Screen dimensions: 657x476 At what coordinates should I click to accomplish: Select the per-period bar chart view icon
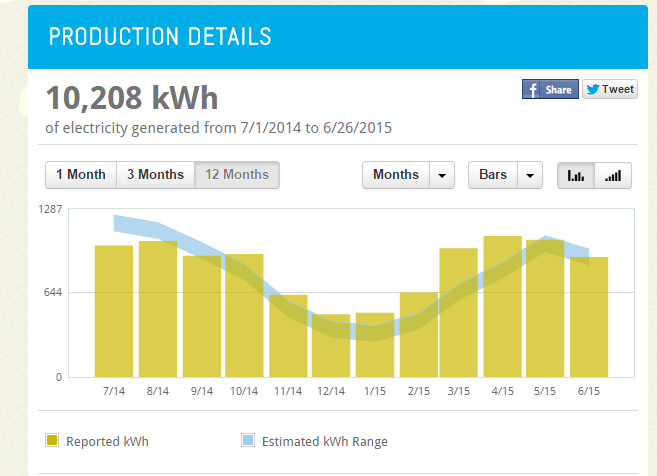pos(576,175)
